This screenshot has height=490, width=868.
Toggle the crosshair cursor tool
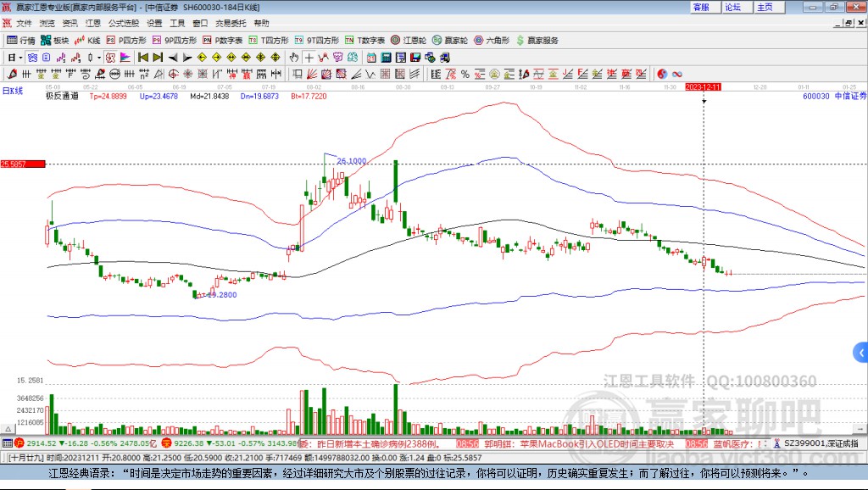click(x=309, y=58)
